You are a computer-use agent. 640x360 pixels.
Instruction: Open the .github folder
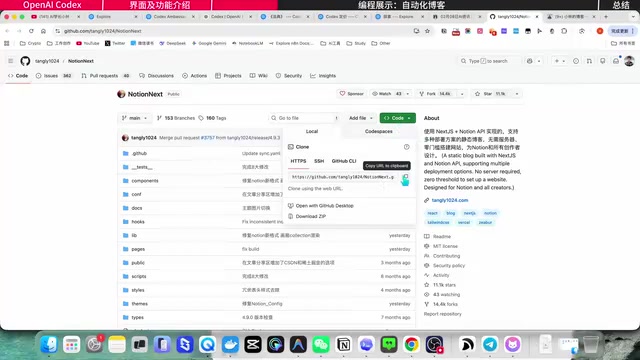pyautogui.click(x=139, y=153)
